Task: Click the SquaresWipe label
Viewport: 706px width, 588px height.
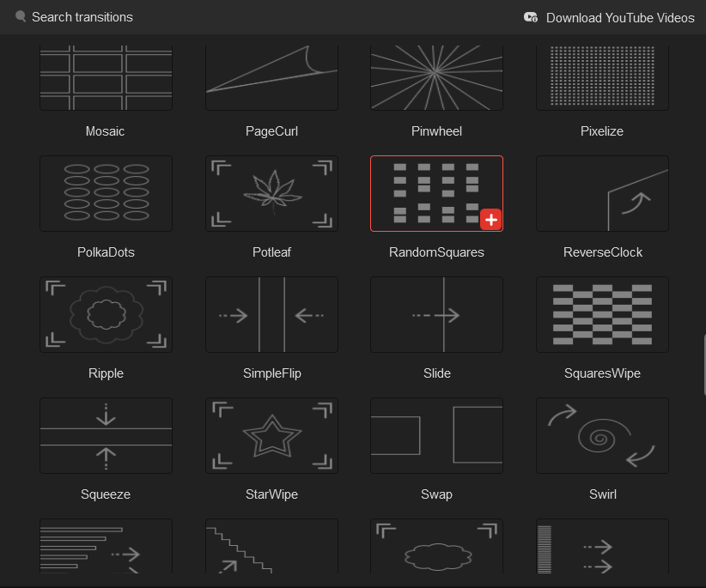Action: (602, 373)
